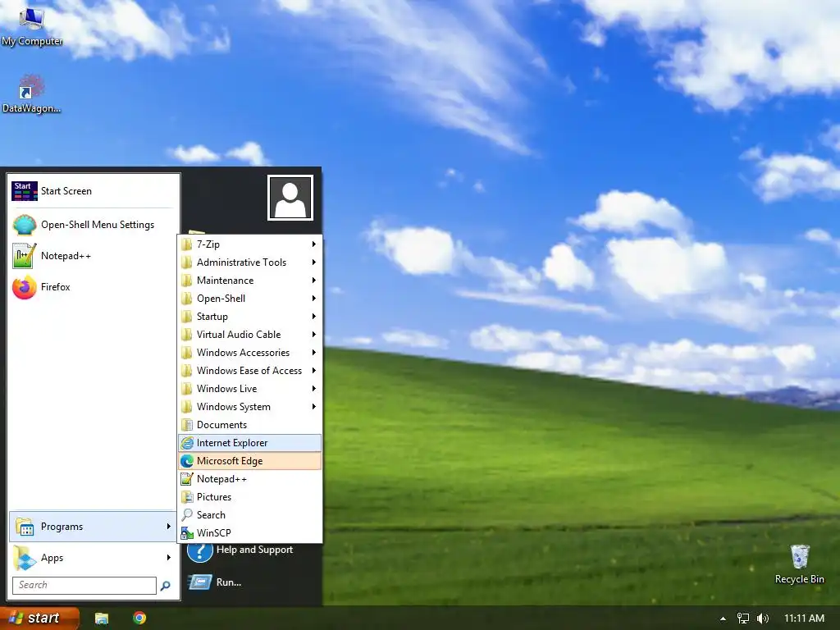Image resolution: width=840 pixels, height=630 pixels.
Task: Expand the Maintenance submenu arrow
Action: 314,281
